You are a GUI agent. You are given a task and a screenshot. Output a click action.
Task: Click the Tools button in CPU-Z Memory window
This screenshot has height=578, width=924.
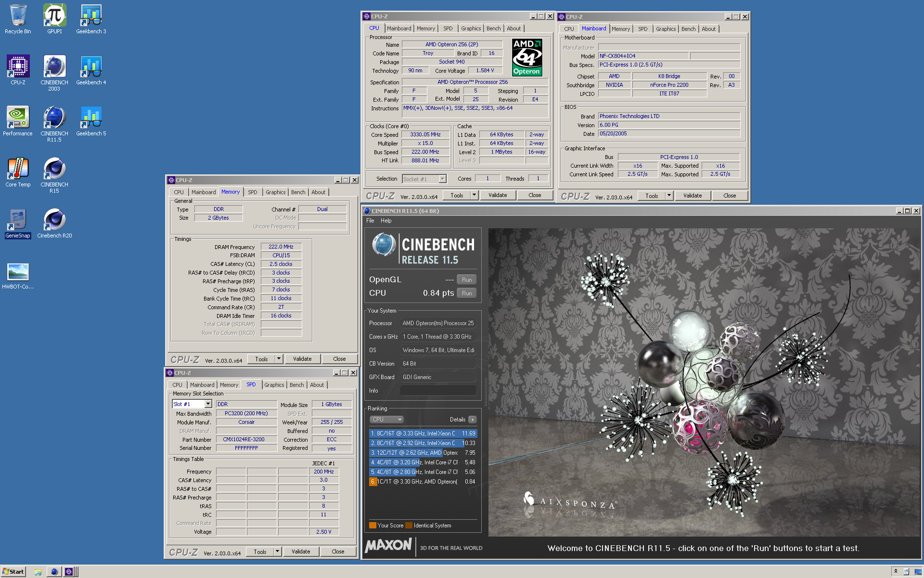pos(261,359)
